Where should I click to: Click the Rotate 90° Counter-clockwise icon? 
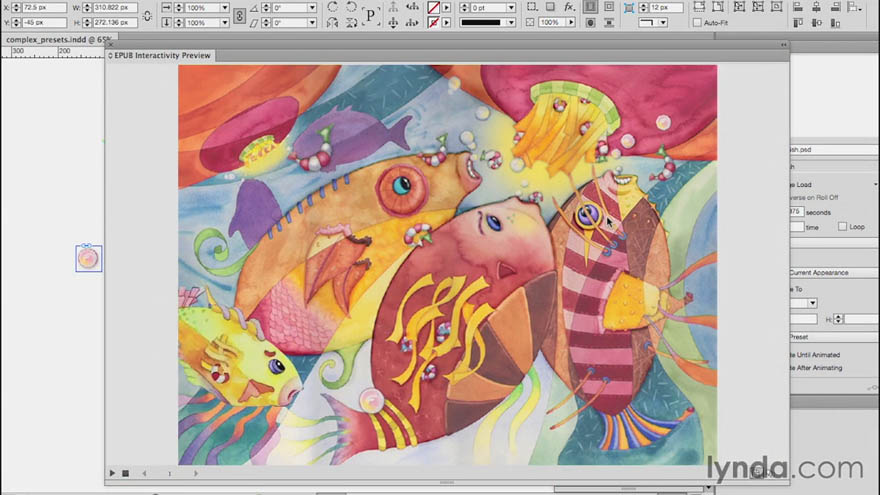point(351,7)
